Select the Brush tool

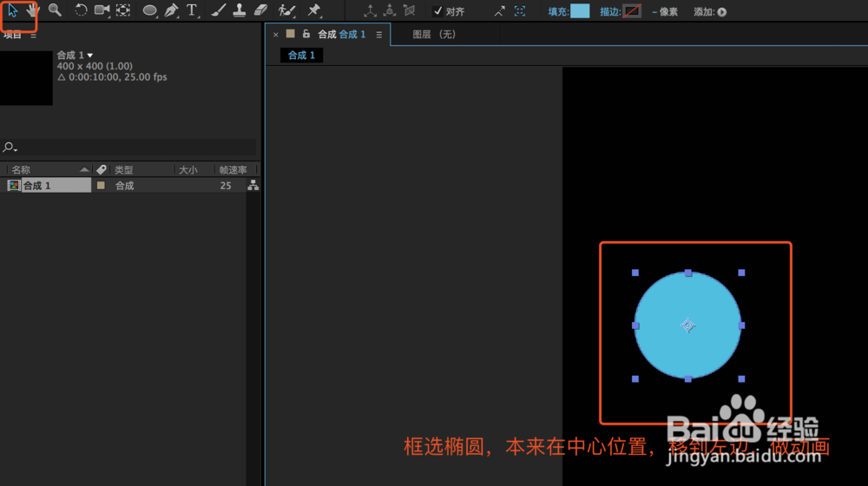click(x=218, y=10)
